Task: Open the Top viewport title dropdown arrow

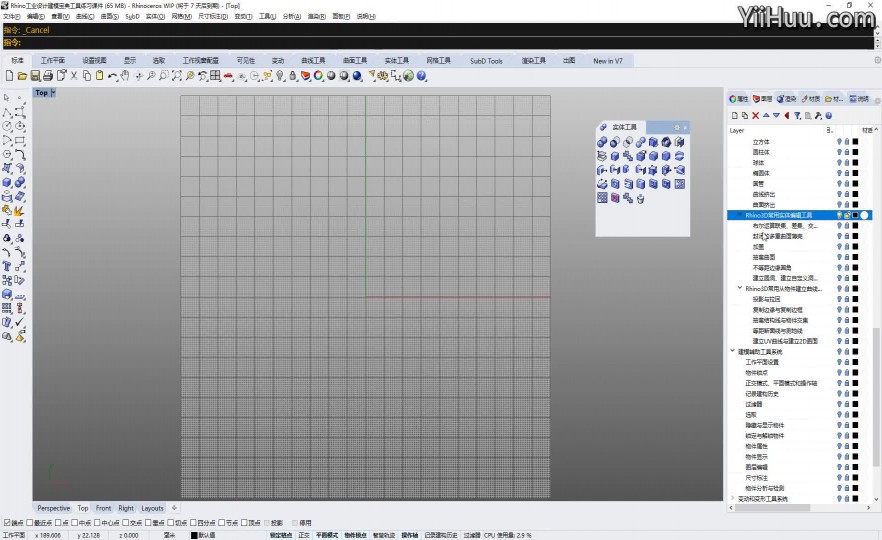Action: (53, 92)
